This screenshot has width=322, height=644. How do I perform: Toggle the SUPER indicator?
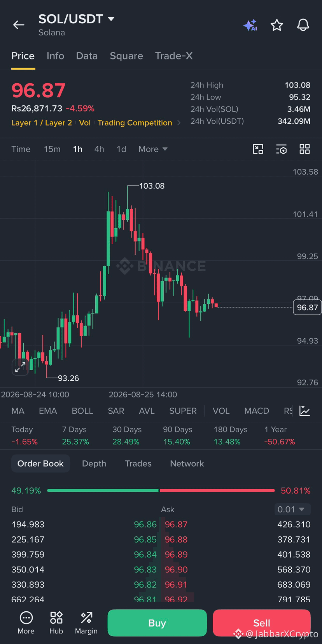pos(183,411)
